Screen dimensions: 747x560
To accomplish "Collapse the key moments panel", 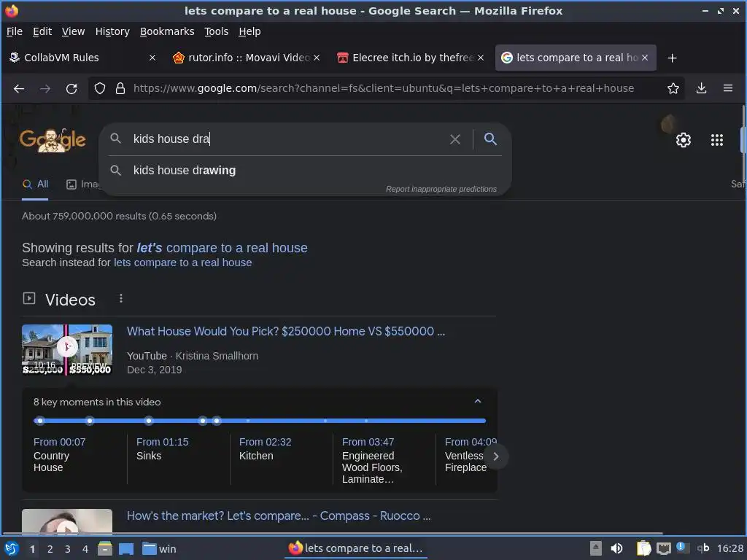I will [478, 401].
